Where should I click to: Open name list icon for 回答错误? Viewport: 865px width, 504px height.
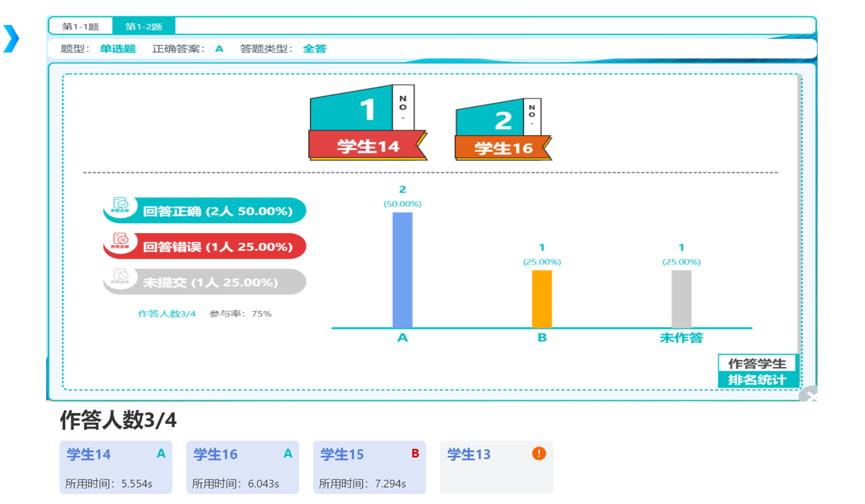click(x=121, y=241)
